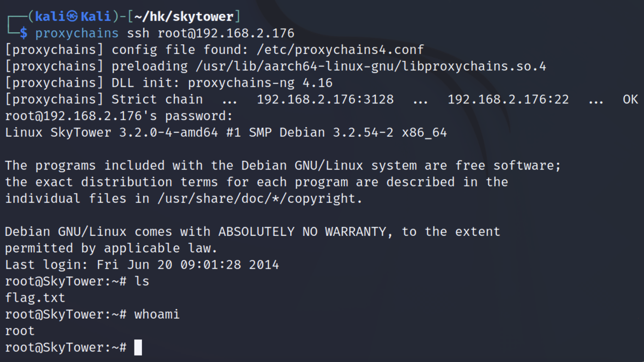The height and width of the screenshot is (362, 644).
Task: Click the Kali symbol in the prompt
Action: pos(72,17)
